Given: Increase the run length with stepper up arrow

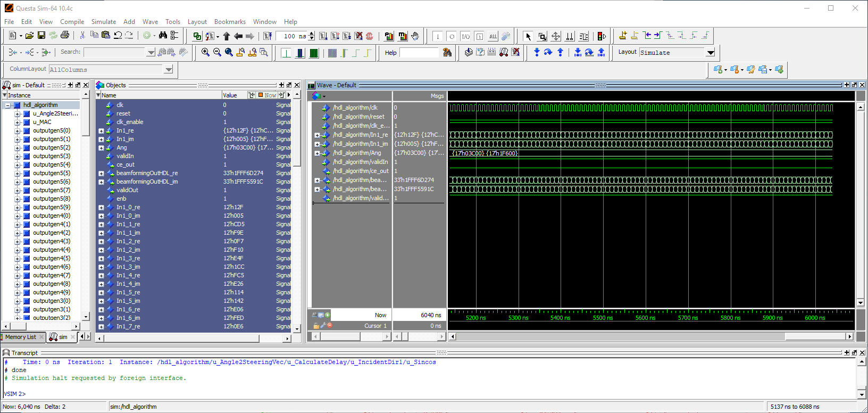Looking at the screenshot, I should [x=312, y=33].
